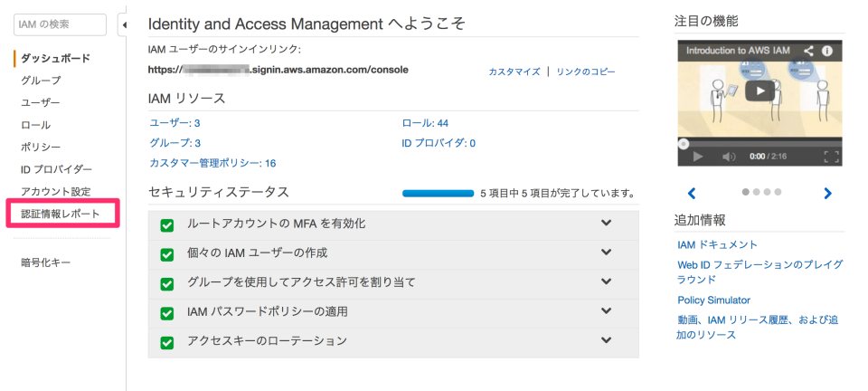Image resolution: width=868 pixels, height=391 pixels.
Task: Open ID プロバイダー in the sidebar
Action: [56, 169]
